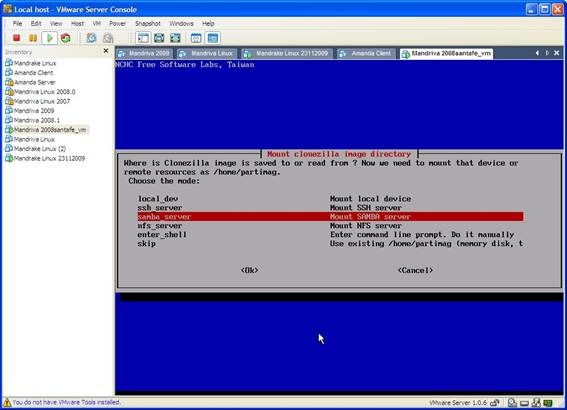
Task: Open the Edit menu
Action: pos(36,24)
